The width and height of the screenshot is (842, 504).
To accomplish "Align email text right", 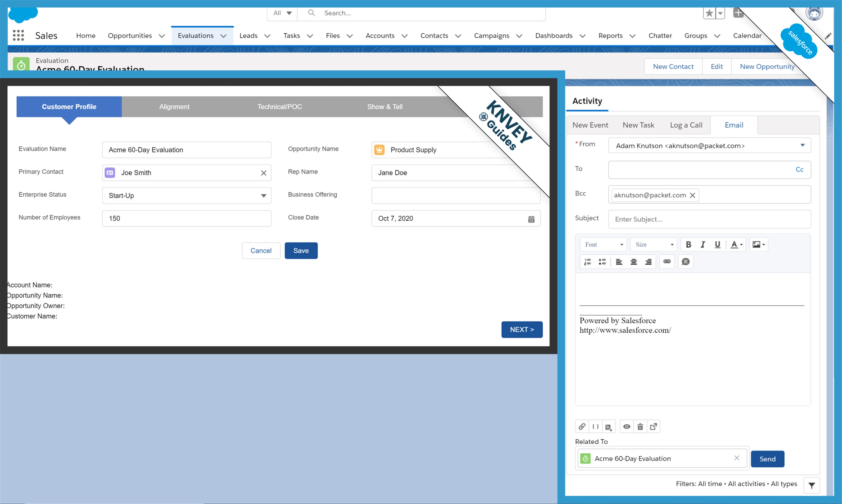I will click(x=648, y=262).
